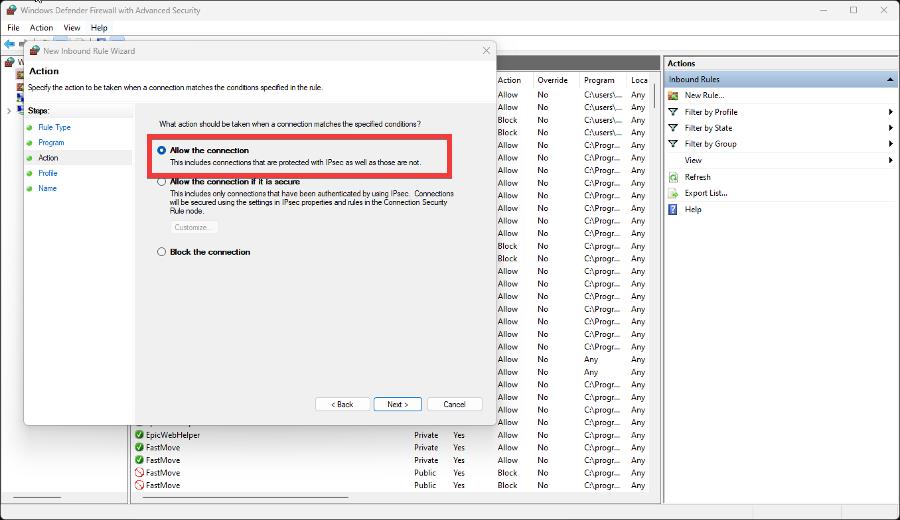Click the Filter by Profile funnel icon
This screenshot has width=900, height=520.
(673, 112)
